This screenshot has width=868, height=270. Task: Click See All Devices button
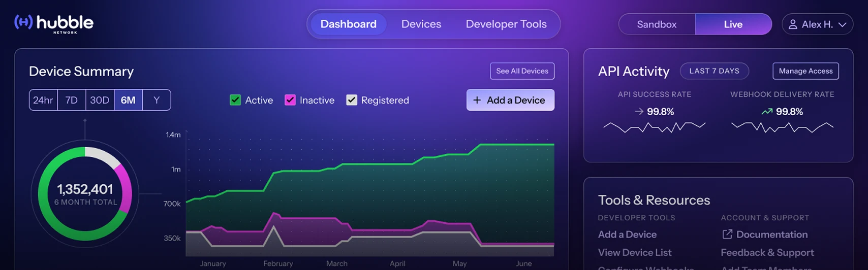(522, 71)
